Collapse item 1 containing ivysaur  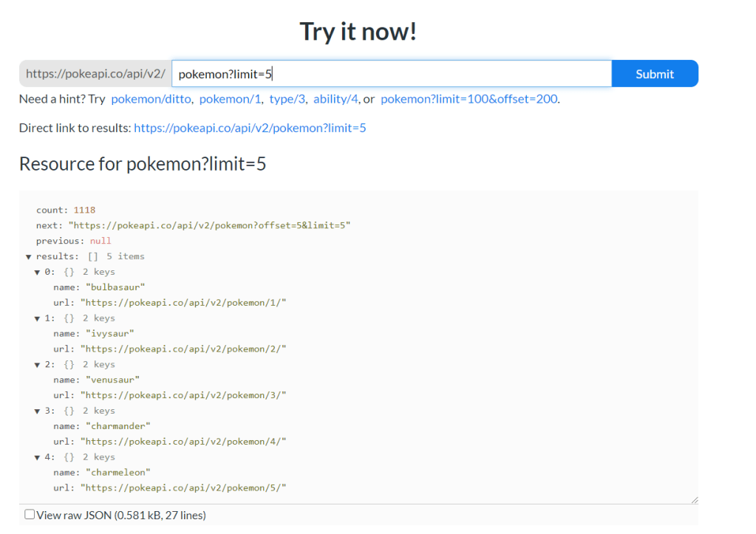[x=38, y=318]
